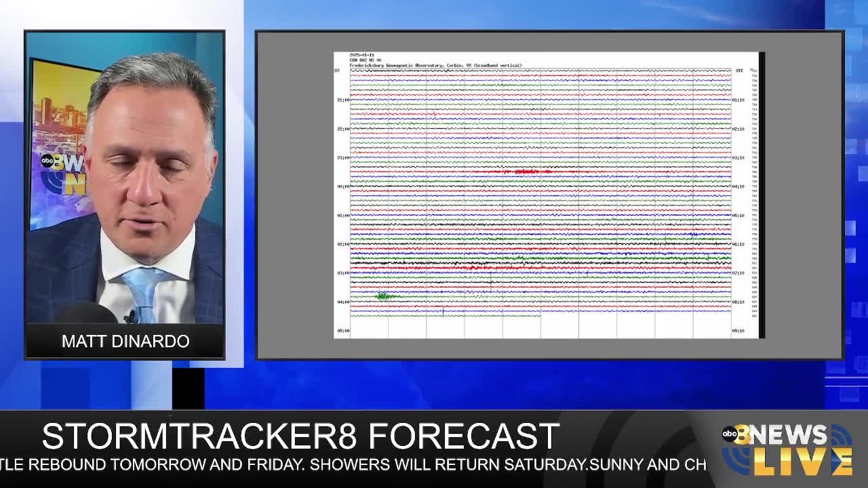Click the '05:00' time label on the left axis
This screenshot has width=868, height=488.
point(343,331)
